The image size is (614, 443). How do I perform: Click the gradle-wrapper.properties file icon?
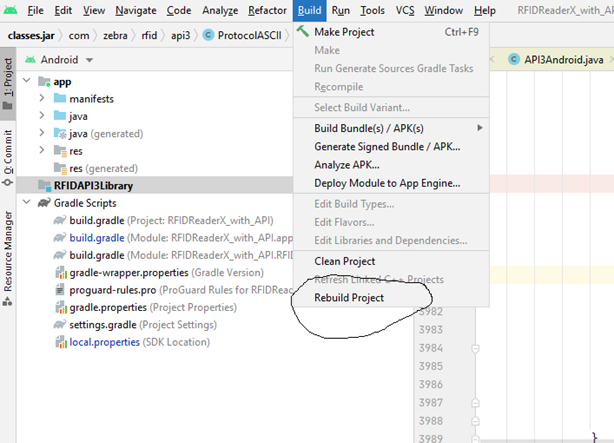pos(60,272)
